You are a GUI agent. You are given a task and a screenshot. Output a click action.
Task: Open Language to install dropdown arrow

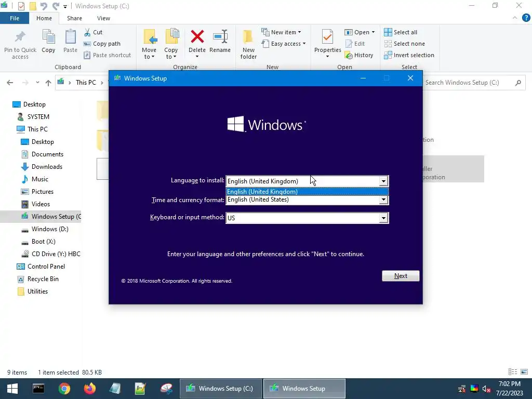click(x=383, y=181)
